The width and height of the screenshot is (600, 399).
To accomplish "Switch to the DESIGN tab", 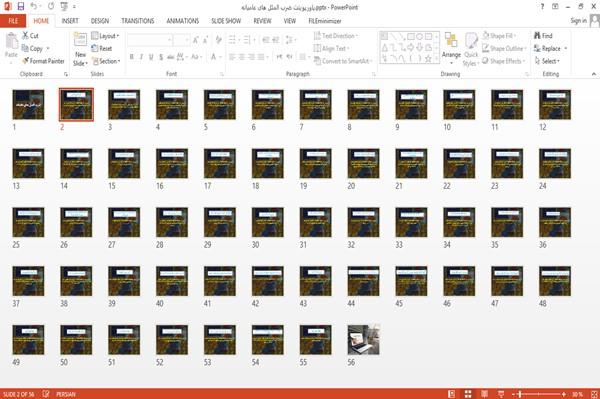I will (100, 21).
